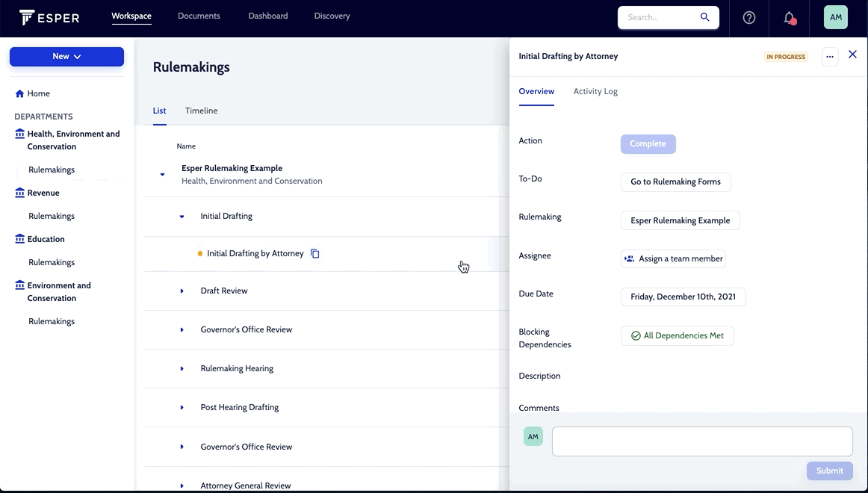Open the New dropdown button
This screenshot has width=868, height=493.
click(x=66, y=56)
